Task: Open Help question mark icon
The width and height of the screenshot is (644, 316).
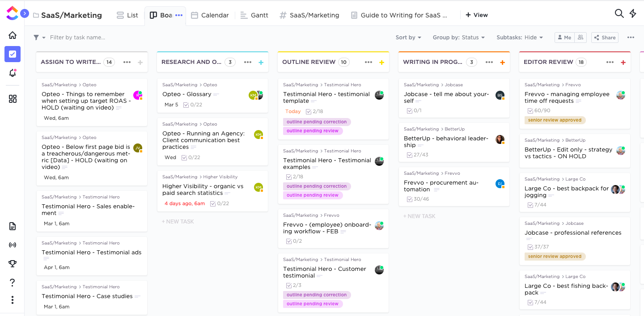Action: coord(13,282)
